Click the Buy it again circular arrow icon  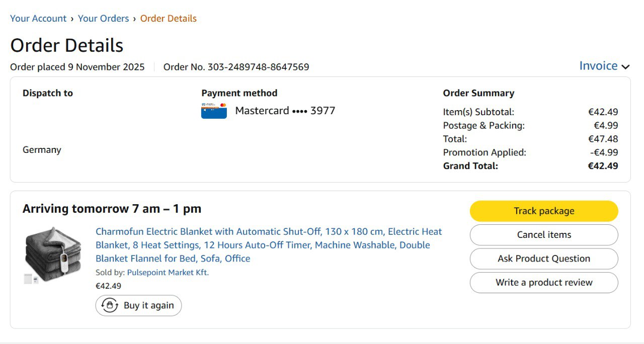(110, 305)
